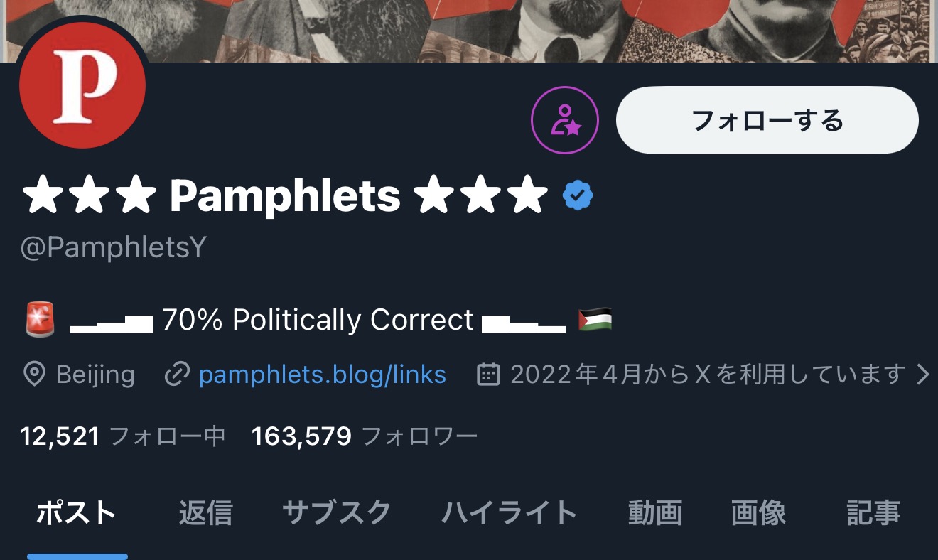Open the 12,521 フォロー中 following list
The image size is (938, 560).
[x=122, y=436]
